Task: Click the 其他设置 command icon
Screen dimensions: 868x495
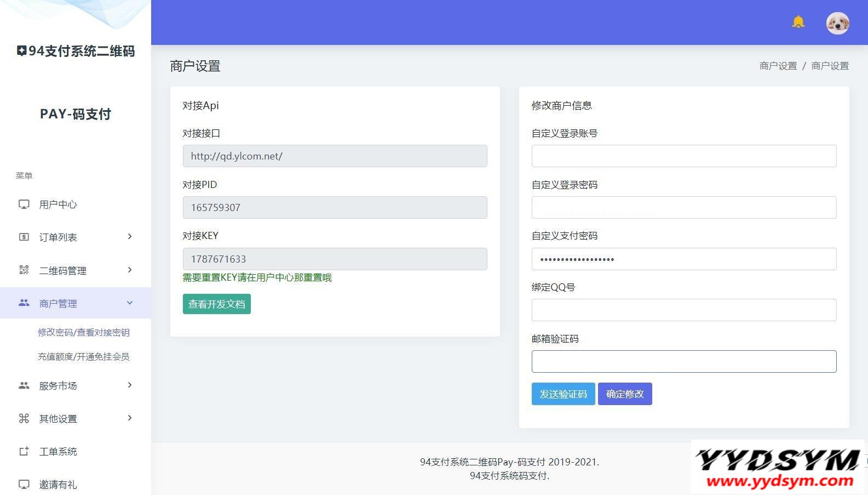Action: [x=24, y=419]
